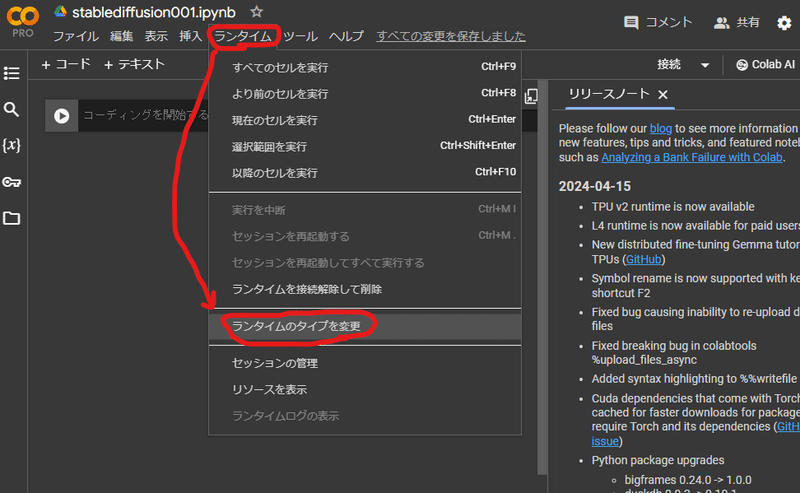Select すべてのセルを実行 menu item

(365, 67)
